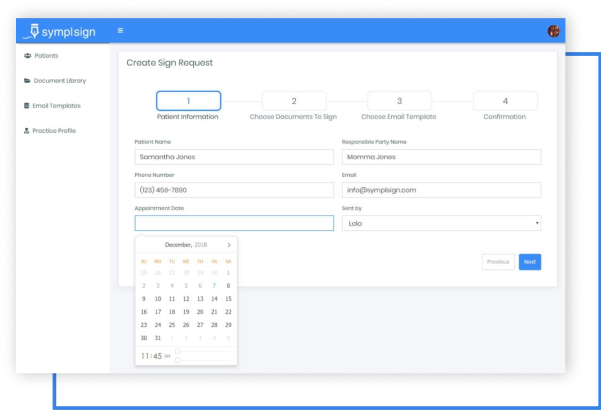Go to next month in calendar

(x=229, y=244)
